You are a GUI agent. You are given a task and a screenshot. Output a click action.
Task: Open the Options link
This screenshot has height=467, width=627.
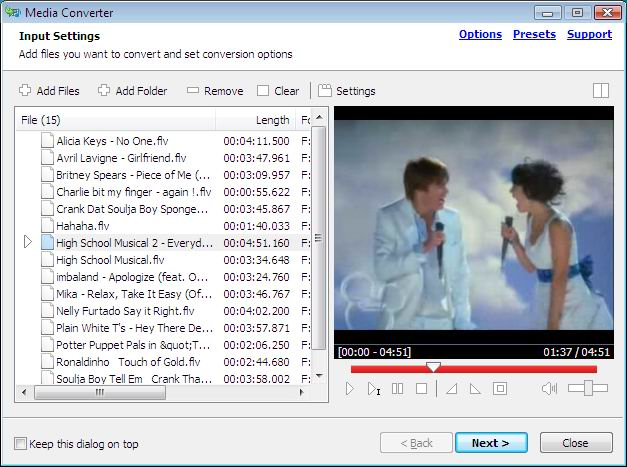pos(480,34)
